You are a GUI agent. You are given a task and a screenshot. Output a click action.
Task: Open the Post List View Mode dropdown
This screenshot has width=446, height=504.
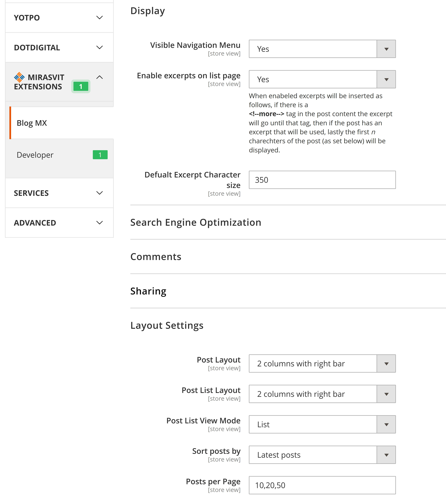[x=322, y=424]
